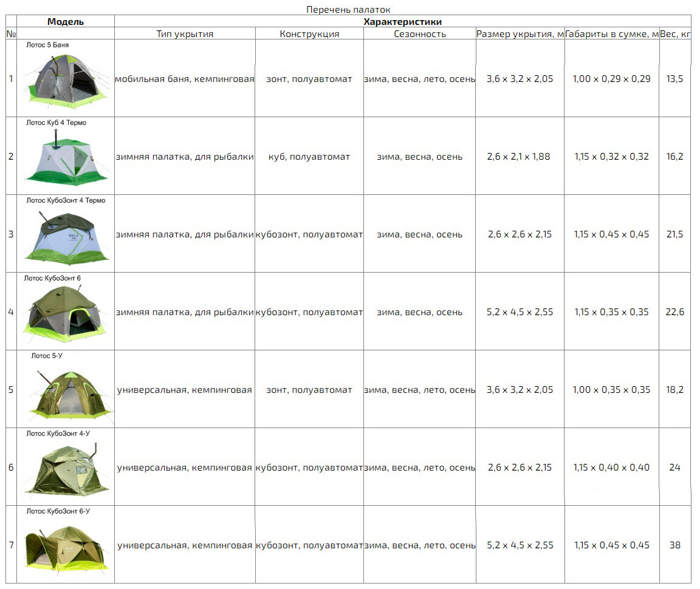Select the table title 'Перечень палаток'
The height and width of the screenshot is (589, 700).
(x=348, y=9)
